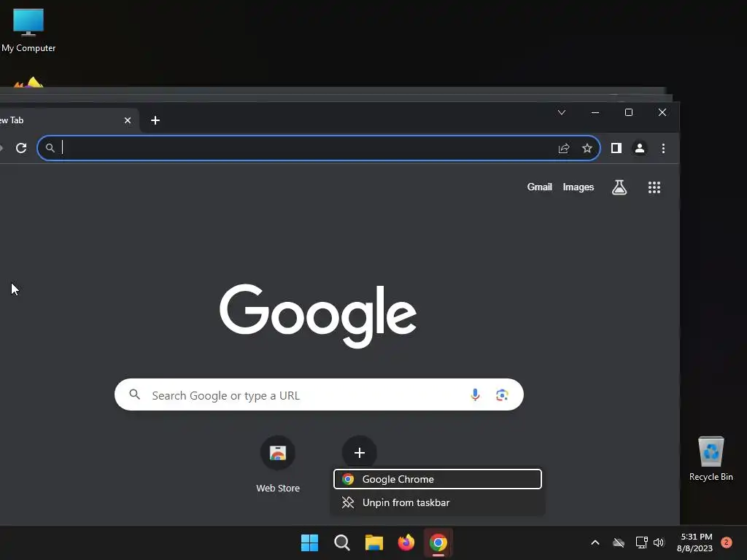Open Chrome's three-dot menu

pos(663,149)
